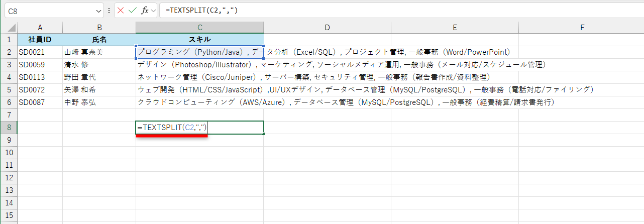Image resolution: width=644 pixels, height=224 pixels.
Task: Click skill cell starting with デザイン（Photoshop
Action: pyautogui.click(x=199, y=65)
